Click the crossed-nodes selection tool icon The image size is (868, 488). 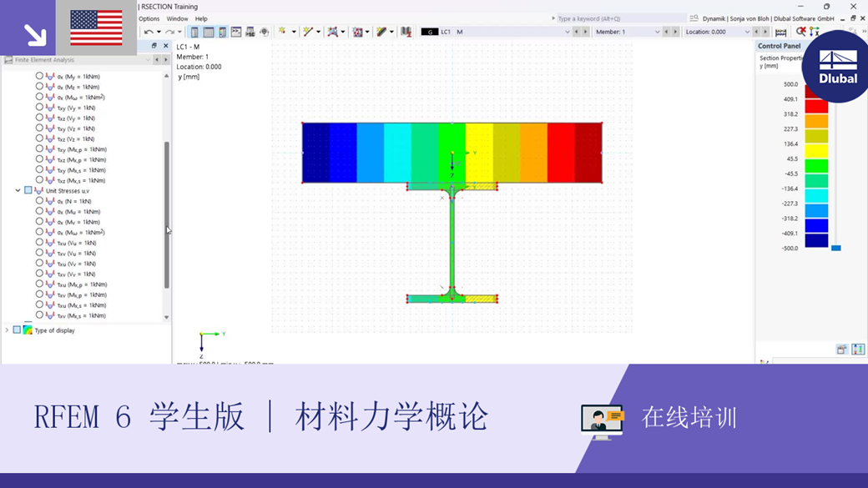click(x=332, y=32)
